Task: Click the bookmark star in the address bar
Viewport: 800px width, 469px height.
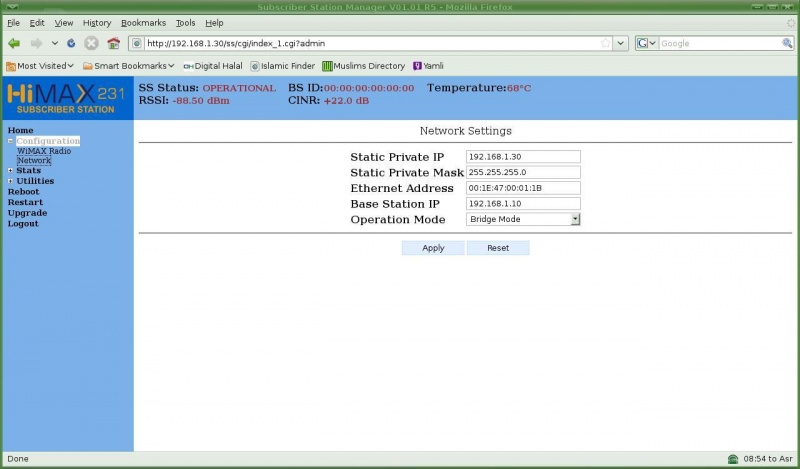Action: coord(606,43)
